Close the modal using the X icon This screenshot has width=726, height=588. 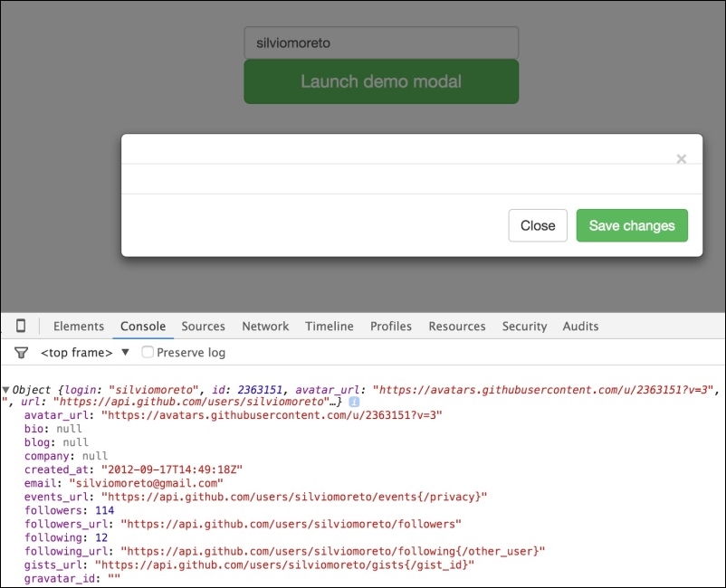coord(681,158)
